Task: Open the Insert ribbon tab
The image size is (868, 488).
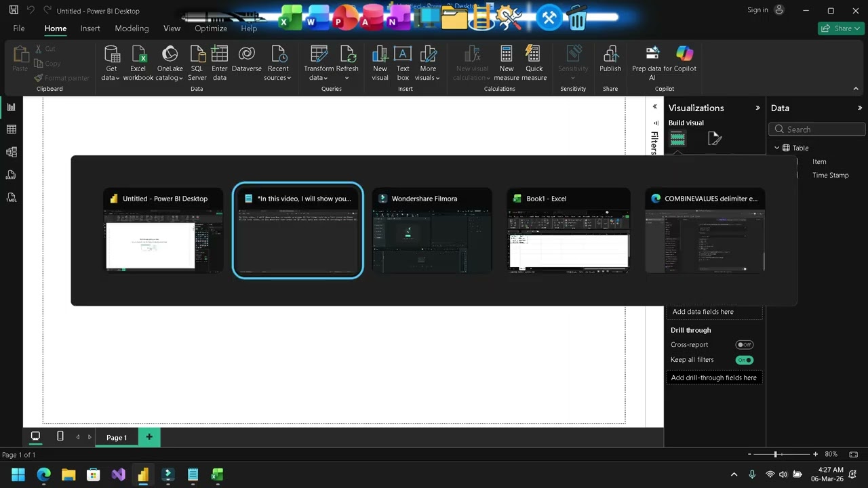Action: 90,28
